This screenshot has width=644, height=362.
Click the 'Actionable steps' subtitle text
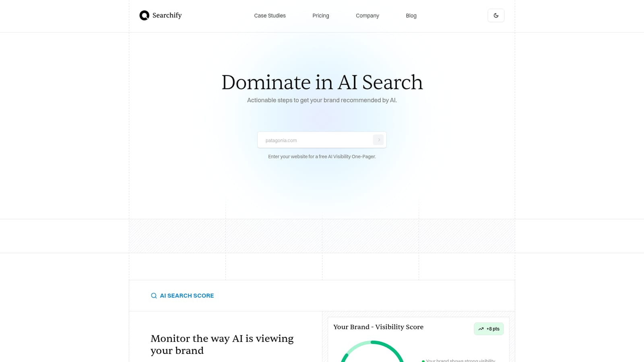tap(322, 100)
